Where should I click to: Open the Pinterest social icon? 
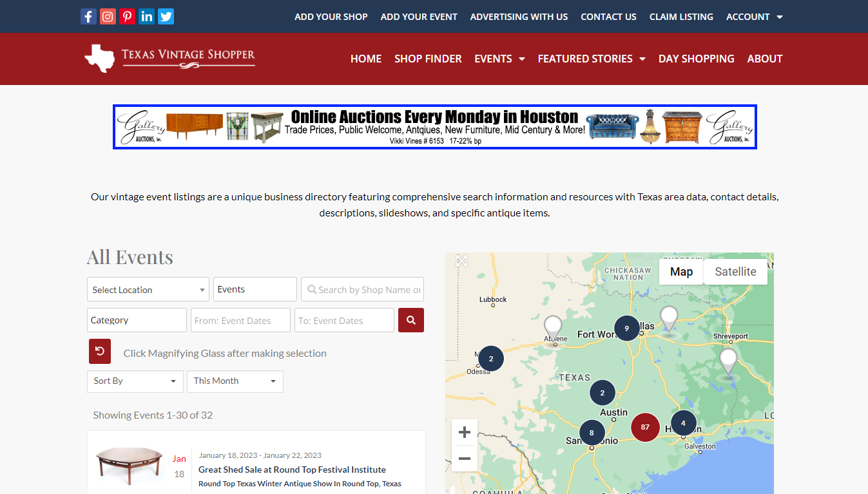[127, 17]
